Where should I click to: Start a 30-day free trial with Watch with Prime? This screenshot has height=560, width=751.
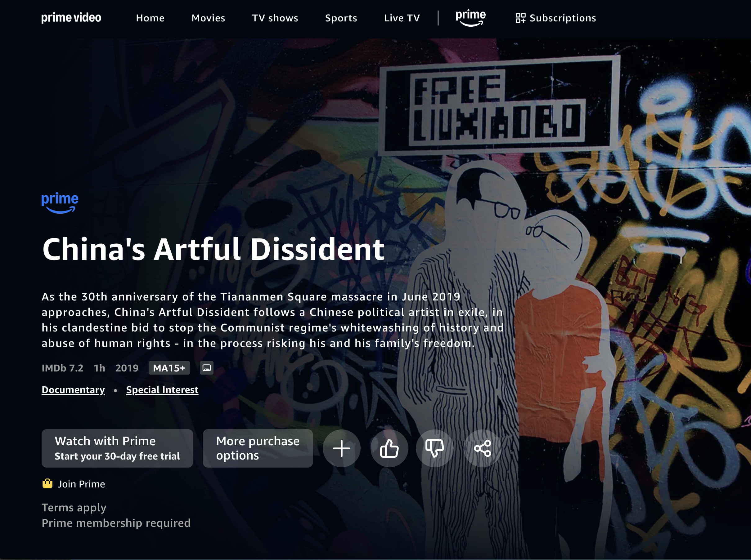tap(117, 448)
